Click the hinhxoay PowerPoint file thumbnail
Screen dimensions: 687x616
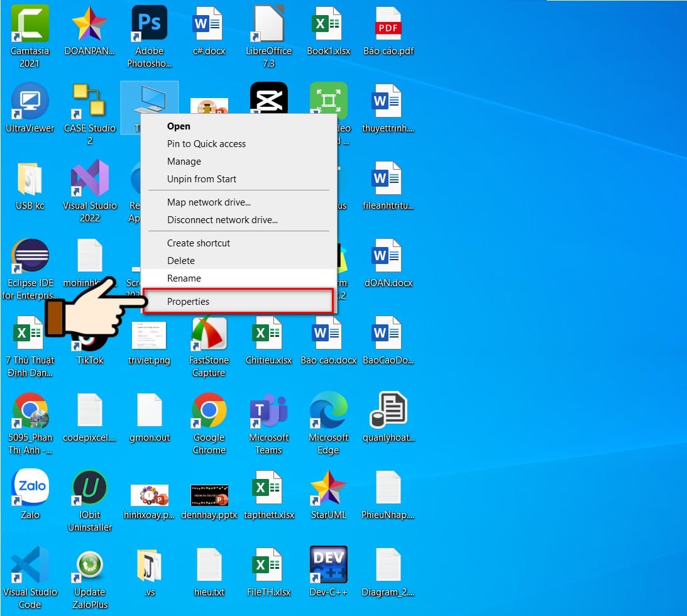coord(150,495)
